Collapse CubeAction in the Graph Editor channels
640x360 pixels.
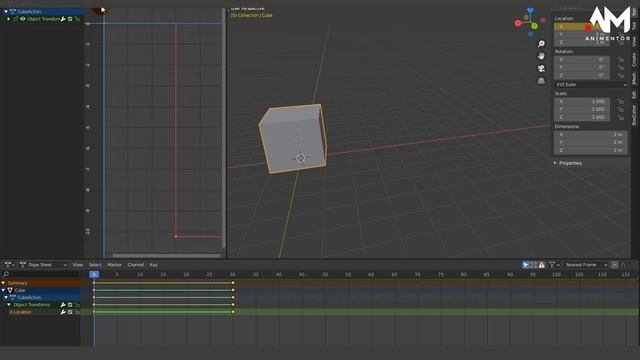(6, 12)
